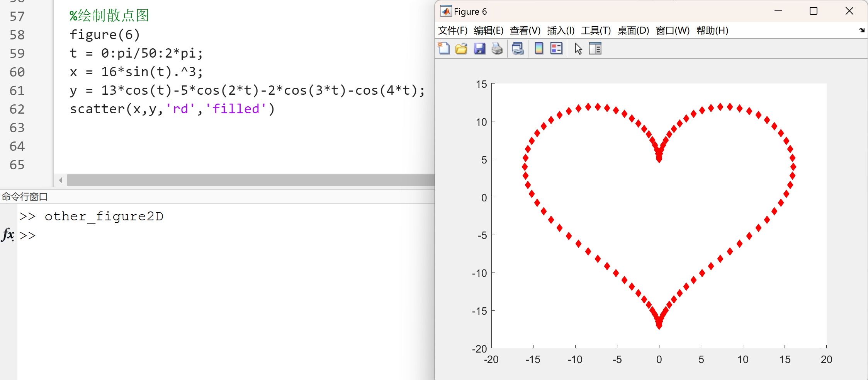868x380 pixels.
Task: Click code line x = 16*sin(t).^3;
Action: (136, 72)
